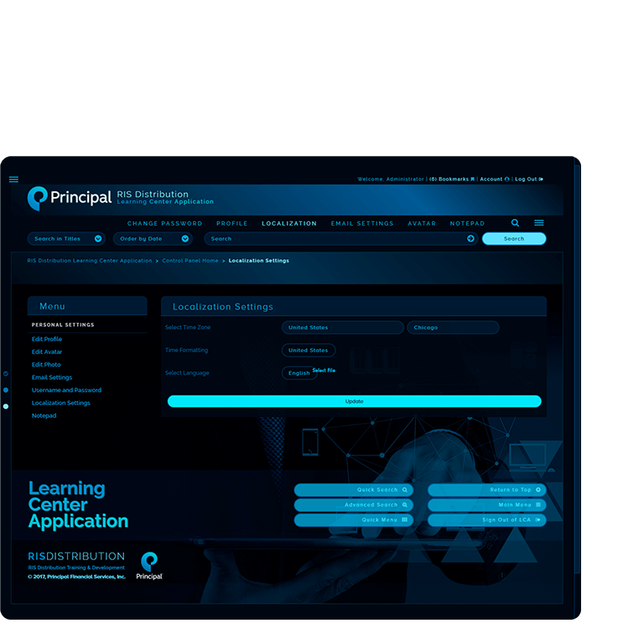644x644 pixels.
Task: Click the RIS Distribution Learning Center Application breadcrumb
Action: coord(90,261)
